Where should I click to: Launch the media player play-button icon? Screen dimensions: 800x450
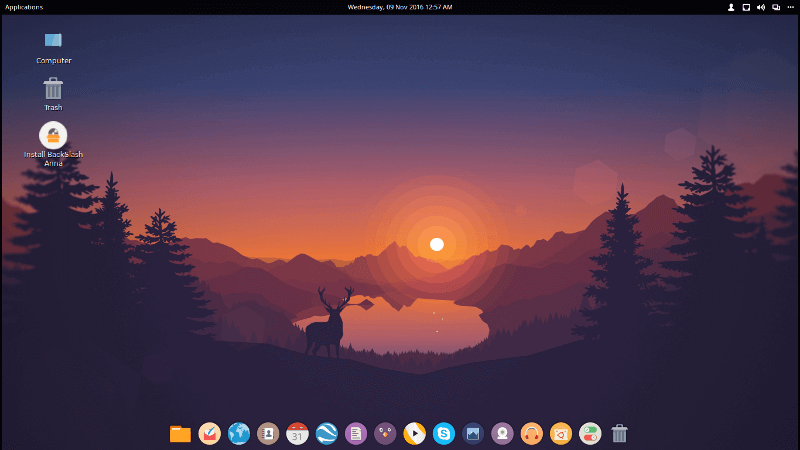[x=414, y=433]
